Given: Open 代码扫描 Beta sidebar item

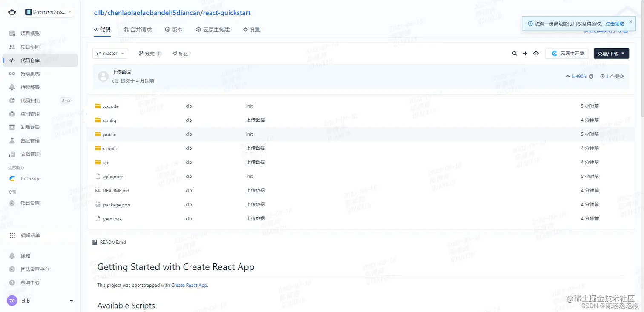Looking at the screenshot, I should click(x=40, y=100).
